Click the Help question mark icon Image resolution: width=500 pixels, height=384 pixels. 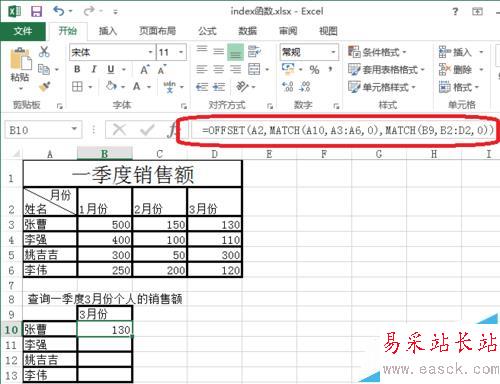pyautogui.click(x=455, y=12)
